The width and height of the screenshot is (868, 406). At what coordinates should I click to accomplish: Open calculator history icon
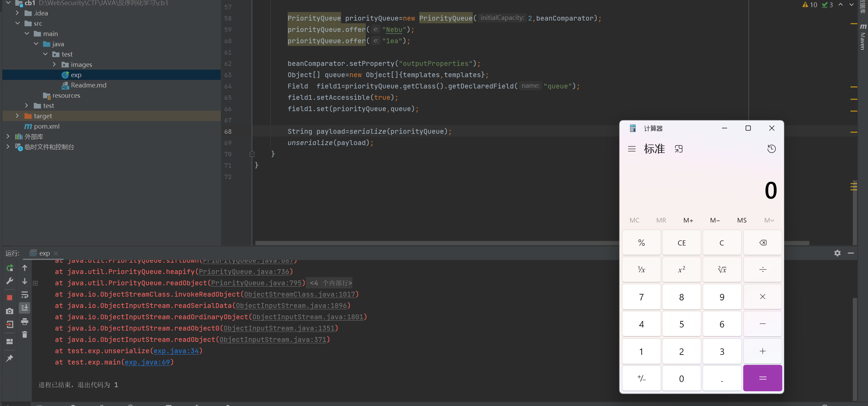[771, 149]
